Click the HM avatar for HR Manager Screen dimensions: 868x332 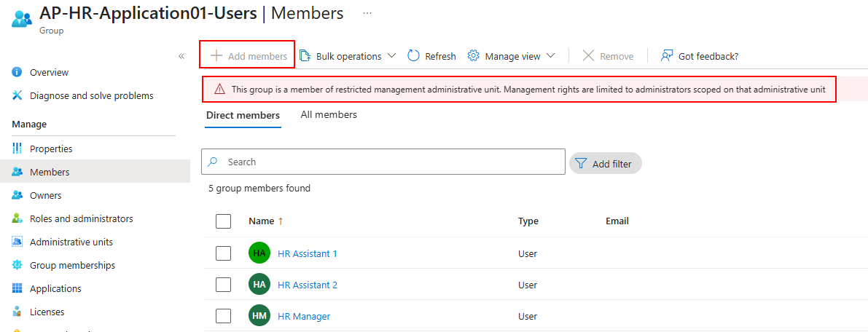(x=259, y=316)
